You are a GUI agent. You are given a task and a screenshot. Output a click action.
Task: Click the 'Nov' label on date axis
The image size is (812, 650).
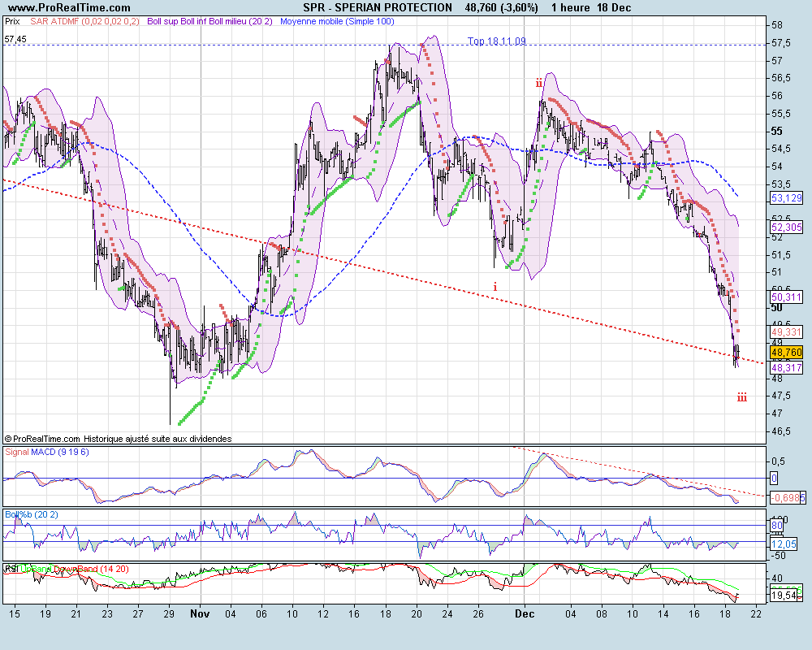click(200, 614)
